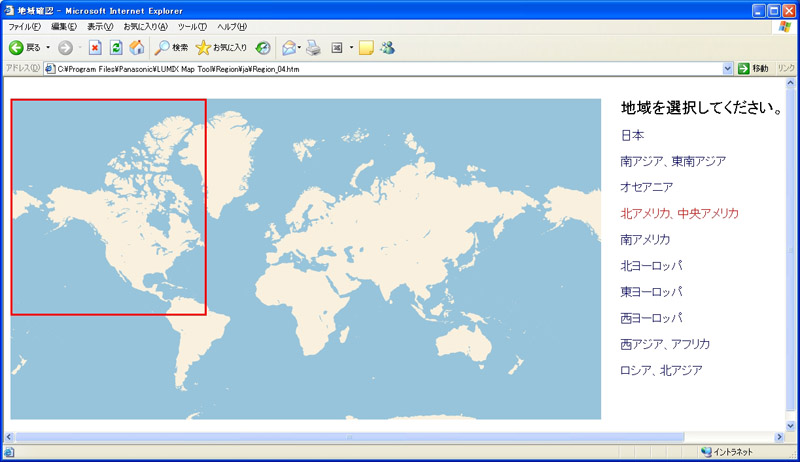Click the yellow Discuss note icon
800x462 pixels.
[x=366, y=48]
